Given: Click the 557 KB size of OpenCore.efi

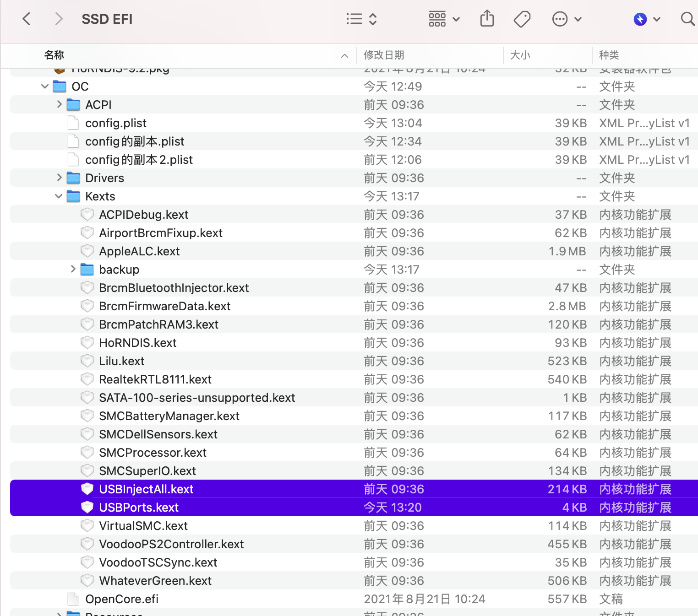Looking at the screenshot, I should pos(567,599).
